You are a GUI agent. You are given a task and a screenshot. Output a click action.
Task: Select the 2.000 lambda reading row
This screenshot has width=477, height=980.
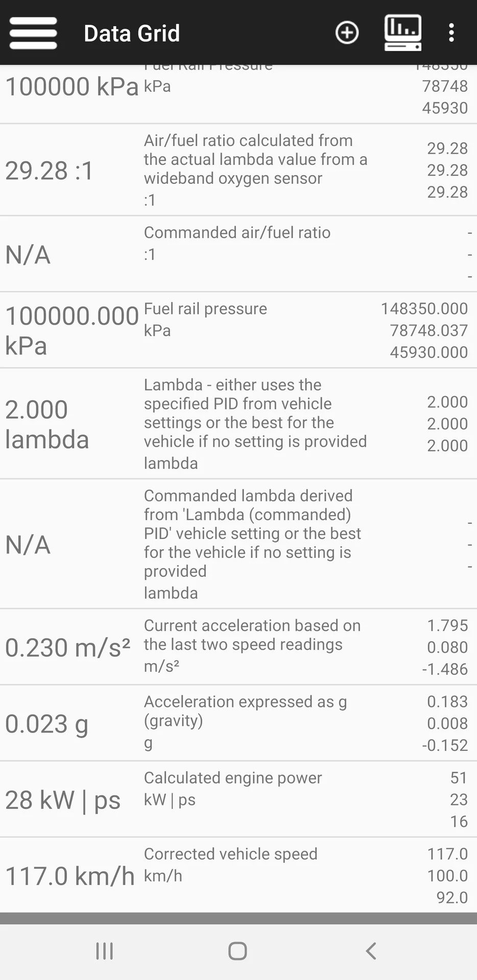pyautogui.click(x=238, y=423)
